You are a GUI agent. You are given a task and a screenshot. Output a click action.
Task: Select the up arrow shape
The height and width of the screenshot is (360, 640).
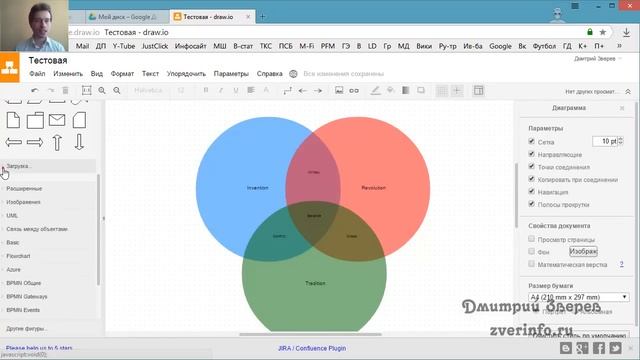(x=57, y=142)
